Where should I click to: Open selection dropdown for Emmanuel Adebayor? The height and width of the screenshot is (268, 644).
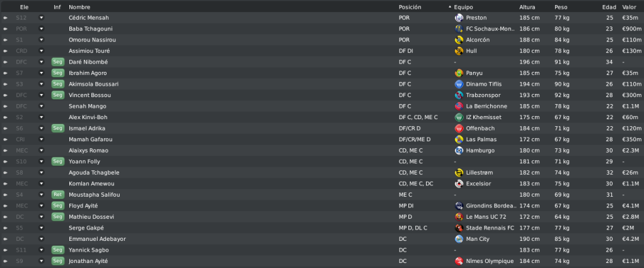(x=41, y=239)
